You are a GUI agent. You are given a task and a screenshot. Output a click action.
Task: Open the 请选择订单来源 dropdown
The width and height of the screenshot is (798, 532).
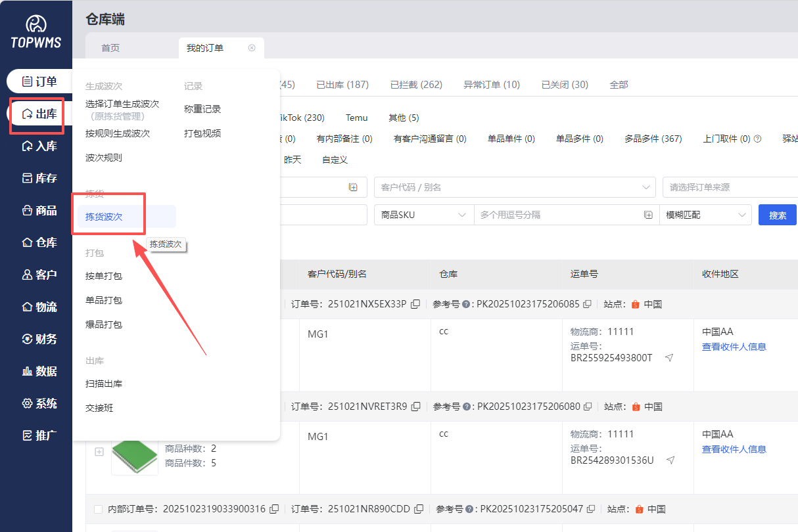730,187
